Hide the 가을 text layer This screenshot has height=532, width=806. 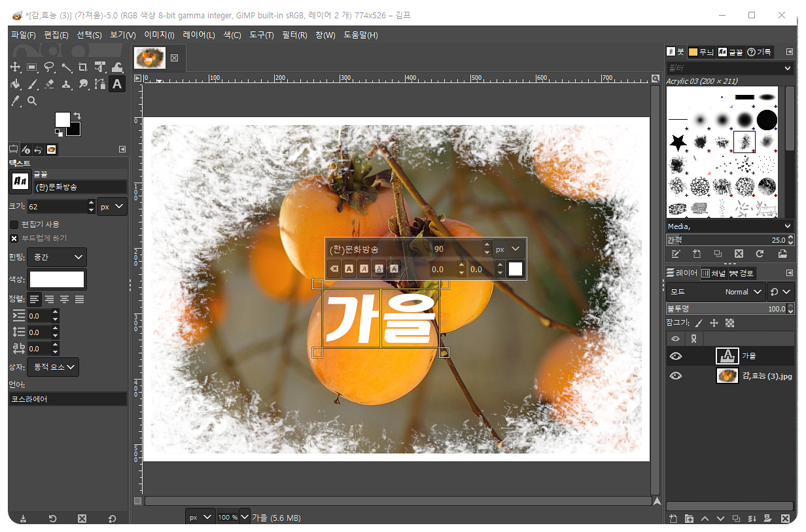click(676, 356)
